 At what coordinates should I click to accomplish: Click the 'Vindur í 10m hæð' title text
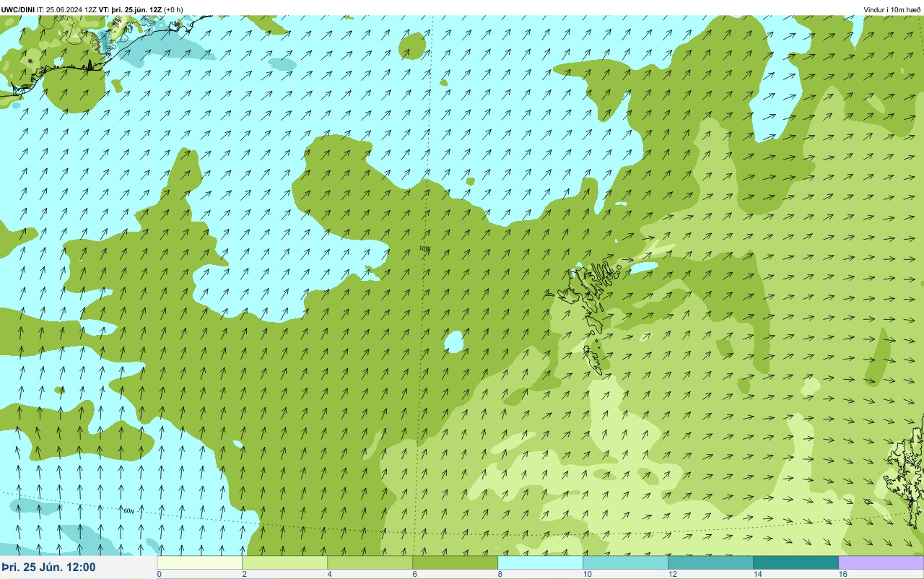(892, 10)
